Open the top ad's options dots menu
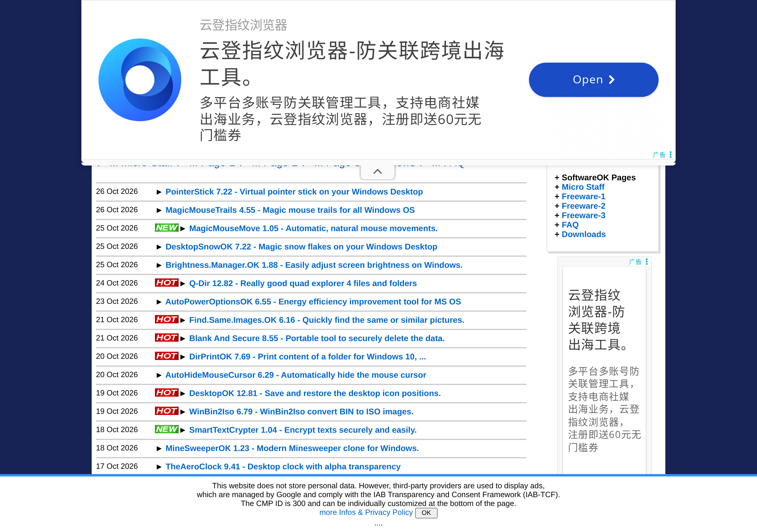The height and width of the screenshot is (532, 757). coord(671,155)
